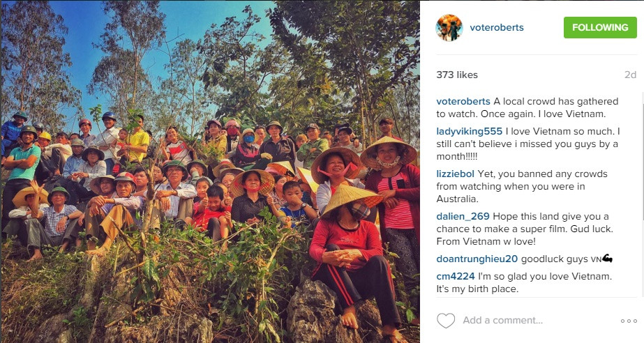Toggle the green FOLLOWING button

coord(600,27)
